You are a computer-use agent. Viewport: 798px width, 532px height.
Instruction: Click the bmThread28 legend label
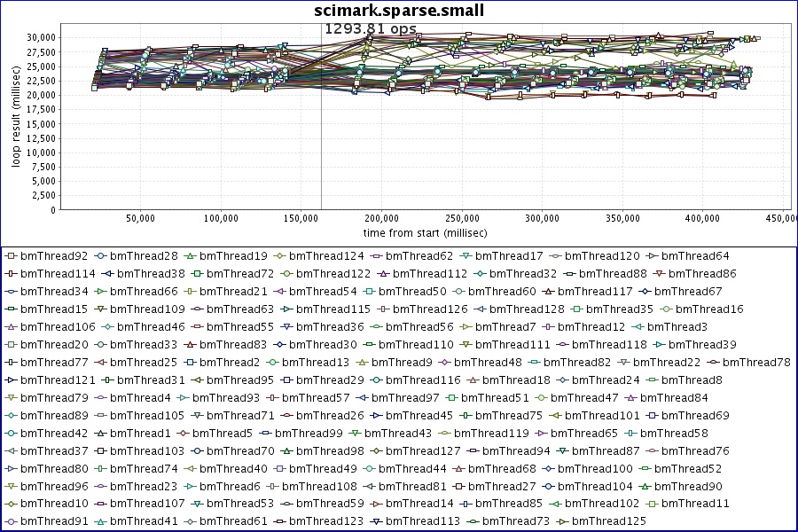147,255
